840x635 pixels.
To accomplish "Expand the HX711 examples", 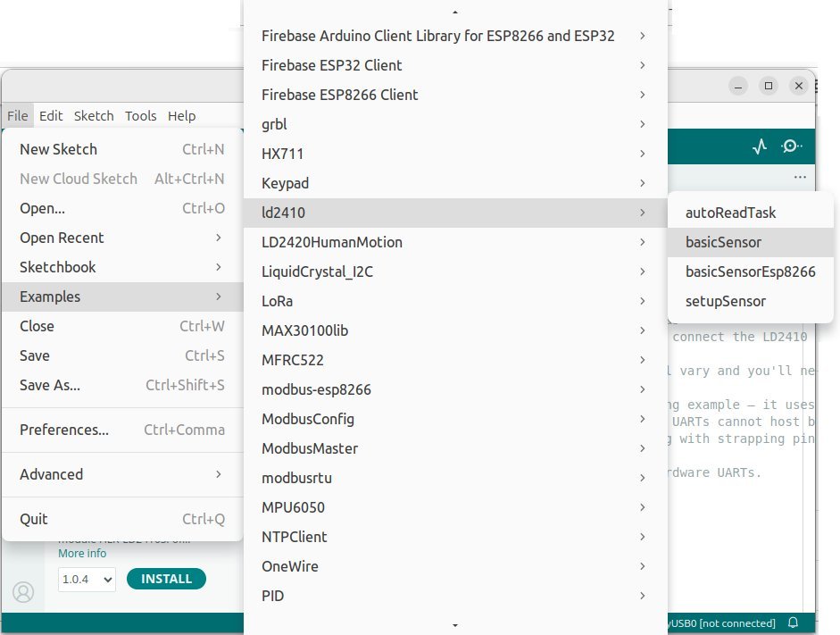I will (455, 154).
